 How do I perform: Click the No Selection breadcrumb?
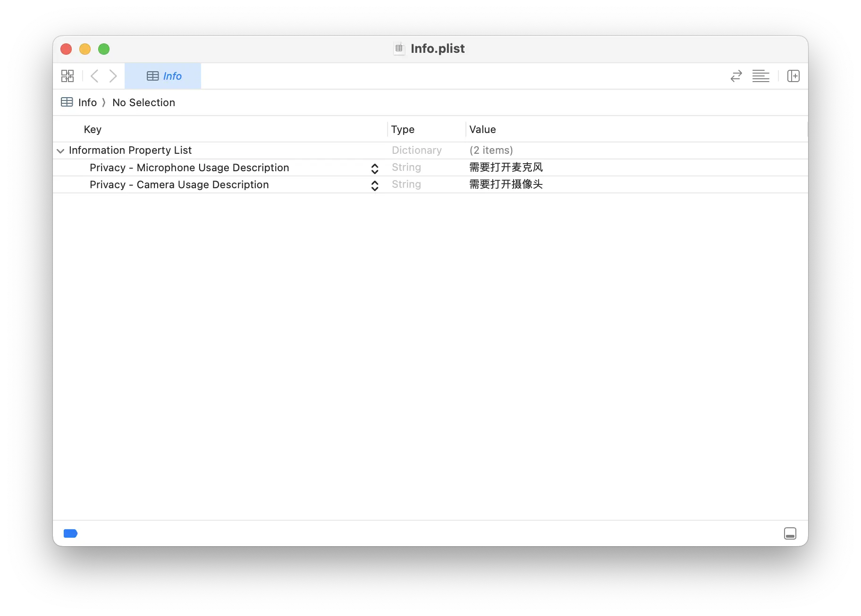click(x=143, y=102)
